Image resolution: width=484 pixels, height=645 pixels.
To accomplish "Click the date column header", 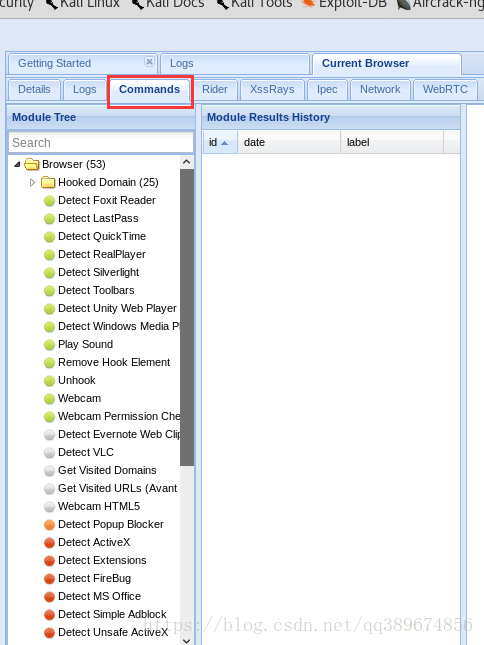I will [289, 142].
